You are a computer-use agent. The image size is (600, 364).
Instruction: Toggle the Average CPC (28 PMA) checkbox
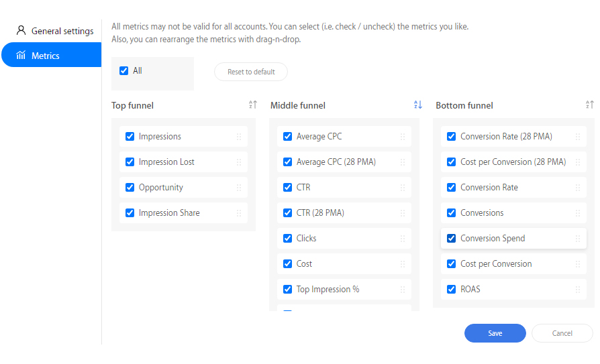click(287, 162)
